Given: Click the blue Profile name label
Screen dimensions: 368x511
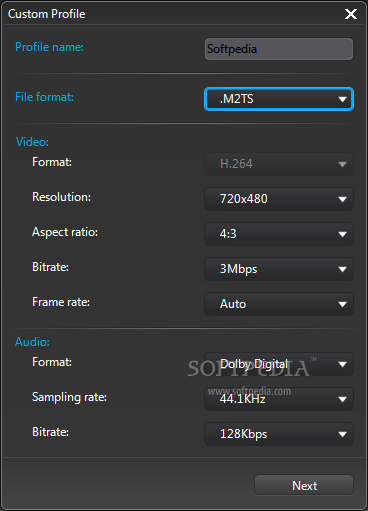Looking at the screenshot, I should (x=49, y=47).
